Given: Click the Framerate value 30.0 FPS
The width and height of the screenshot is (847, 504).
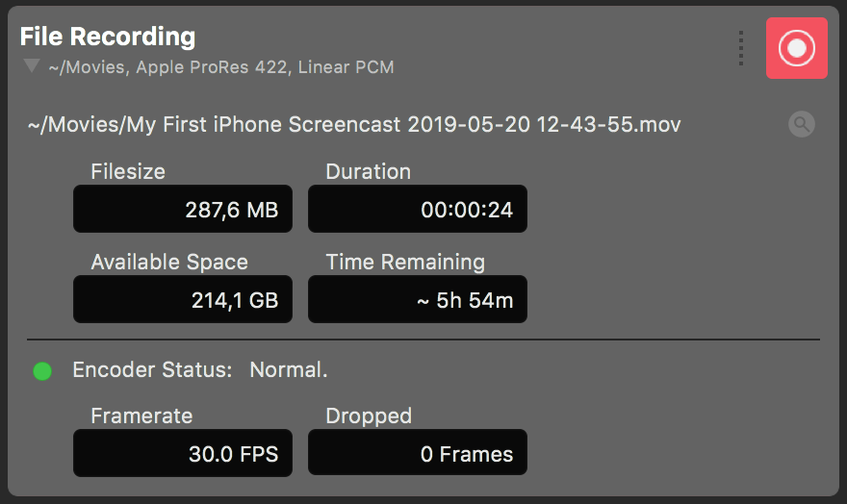Looking at the screenshot, I should point(183,453).
